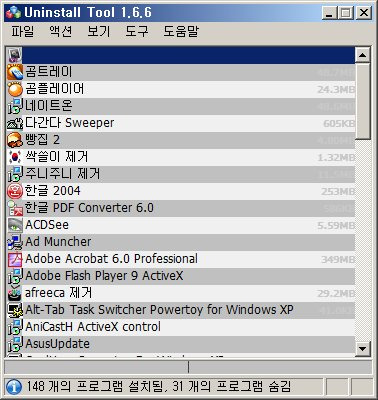This screenshot has height=400, width=378.
Task: Click the vertical scrollbar thumb
Action: 362,101
